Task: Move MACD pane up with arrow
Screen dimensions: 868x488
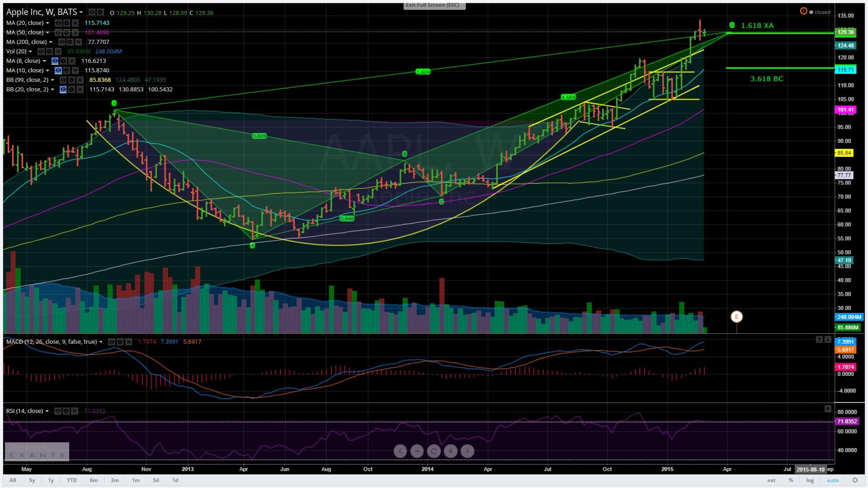Action: [819, 339]
